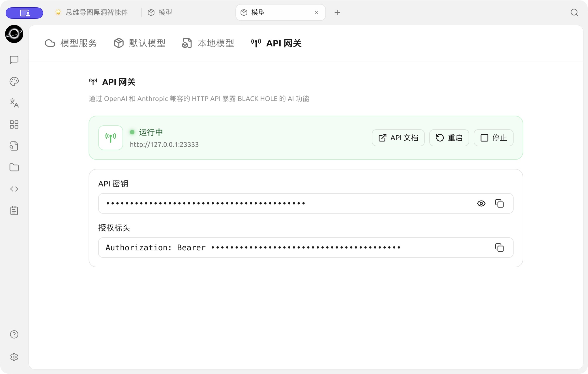The image size is (588, 374).
Task: Open the API 文档 link button
Action: (398, 138)
